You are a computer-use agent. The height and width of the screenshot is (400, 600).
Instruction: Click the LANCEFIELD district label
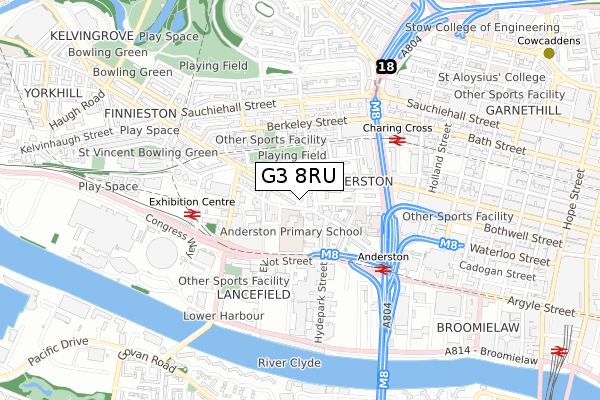pos(254,294)
